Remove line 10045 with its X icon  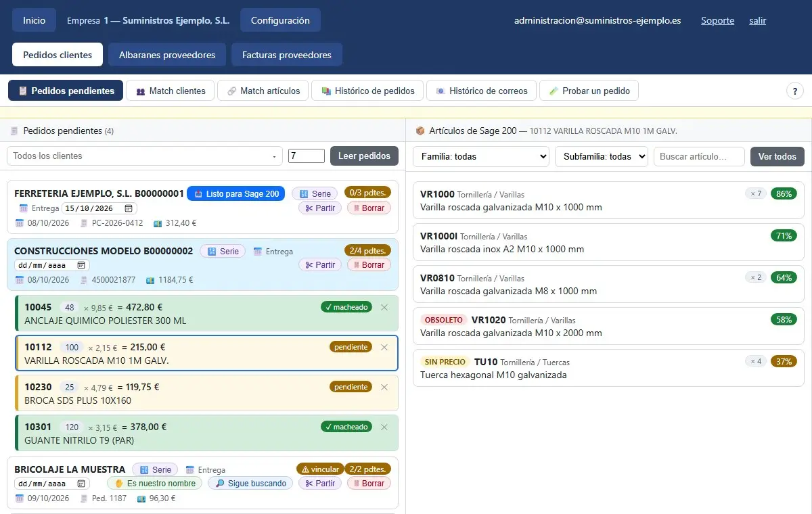(384, 307)
